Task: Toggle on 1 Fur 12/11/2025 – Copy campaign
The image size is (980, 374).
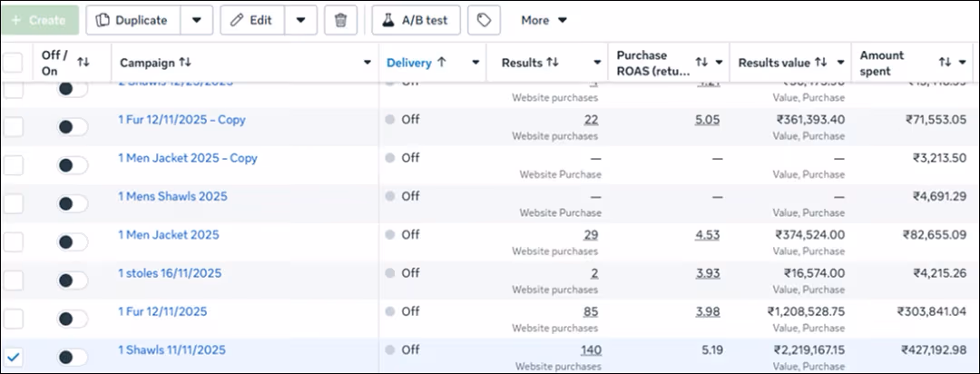Action: pos(72,127)
